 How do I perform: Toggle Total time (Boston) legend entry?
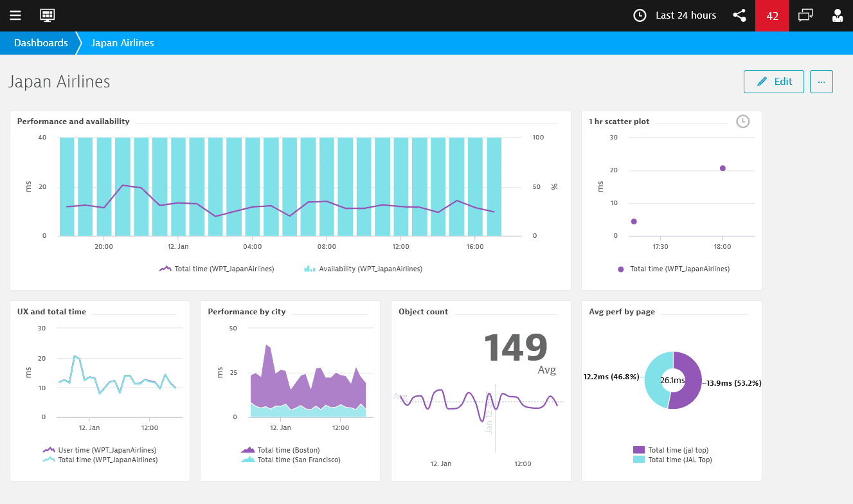280,450
